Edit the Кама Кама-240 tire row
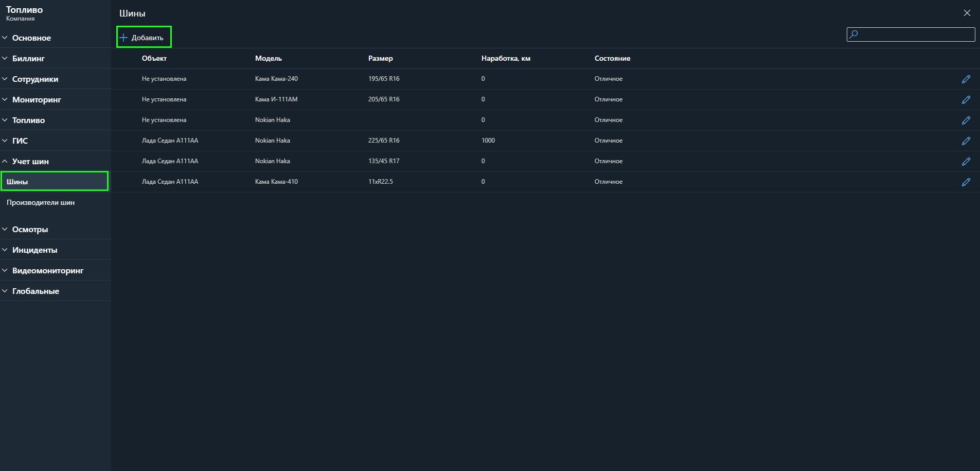 click(966, 79)
